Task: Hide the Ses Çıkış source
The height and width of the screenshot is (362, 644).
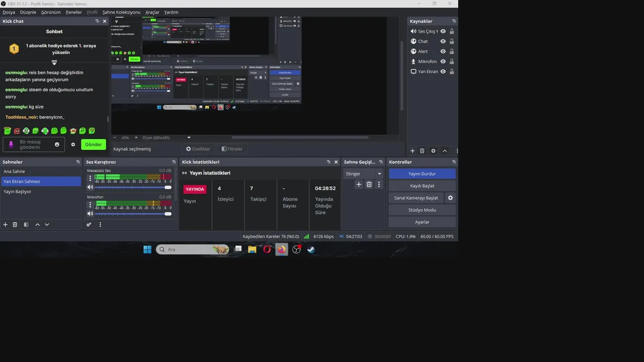Action: [x=443, y=31]
